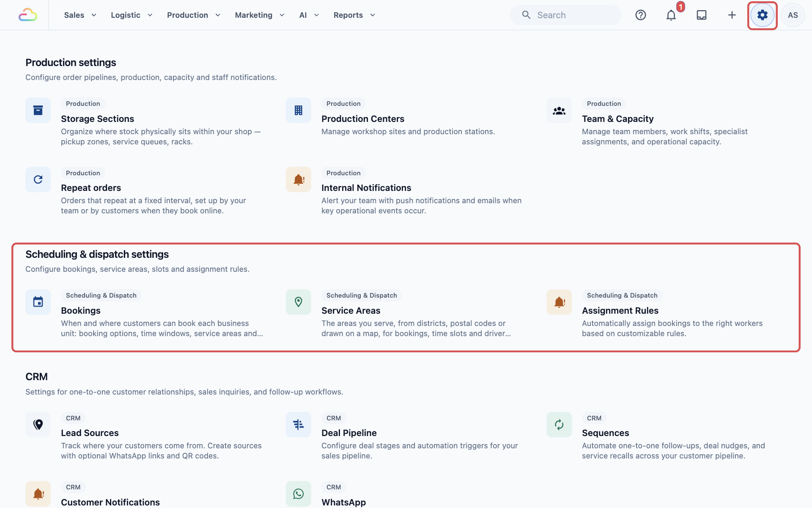Click the Internal Notifications bell icon

(299, 179)
